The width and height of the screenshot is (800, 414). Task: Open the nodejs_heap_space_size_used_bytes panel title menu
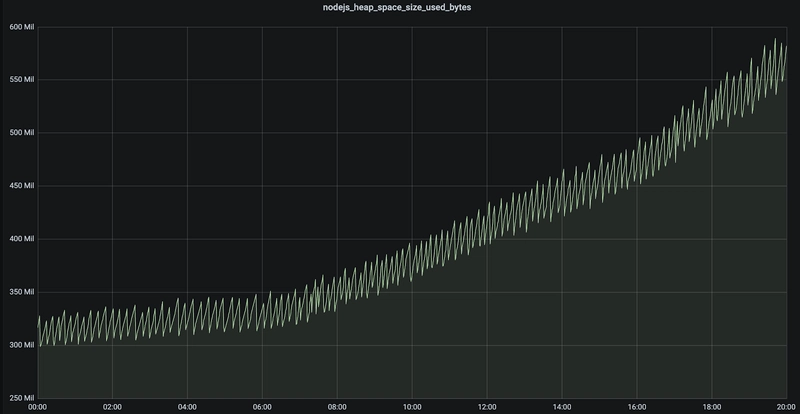(x=399, y=8)
